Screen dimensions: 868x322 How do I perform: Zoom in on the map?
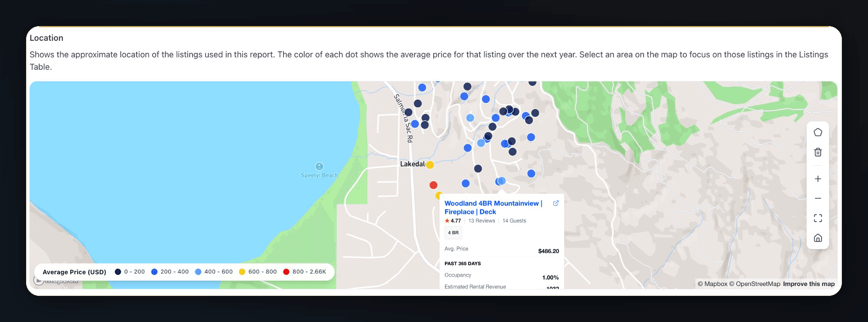[x=818, y=178]
